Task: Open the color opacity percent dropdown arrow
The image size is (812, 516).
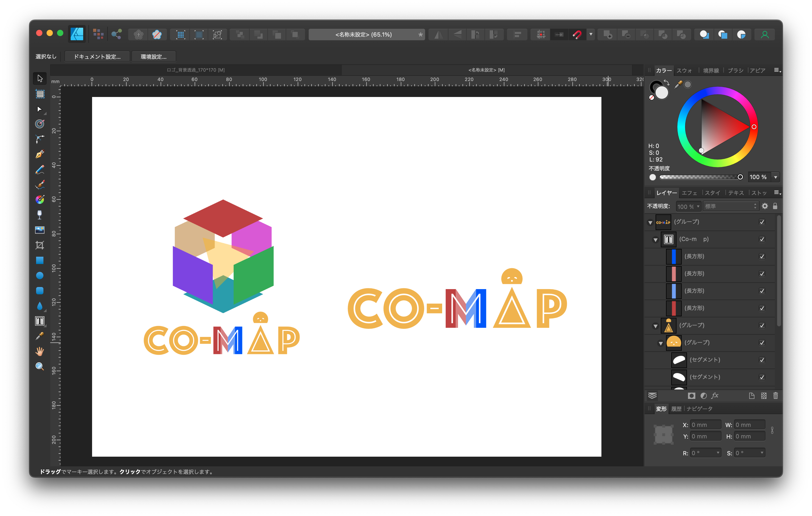Action: (775, 177)
